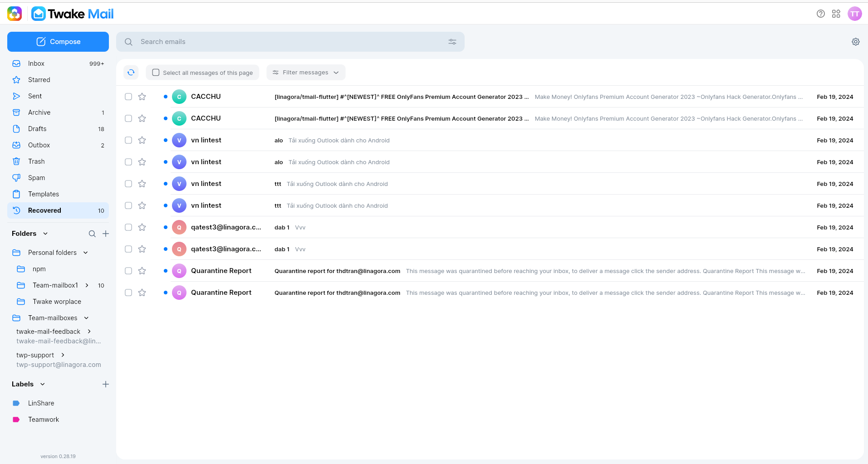Expand twp-support mailbox chevron
Viewport: 868px width, 464px height.
(63, 355)
